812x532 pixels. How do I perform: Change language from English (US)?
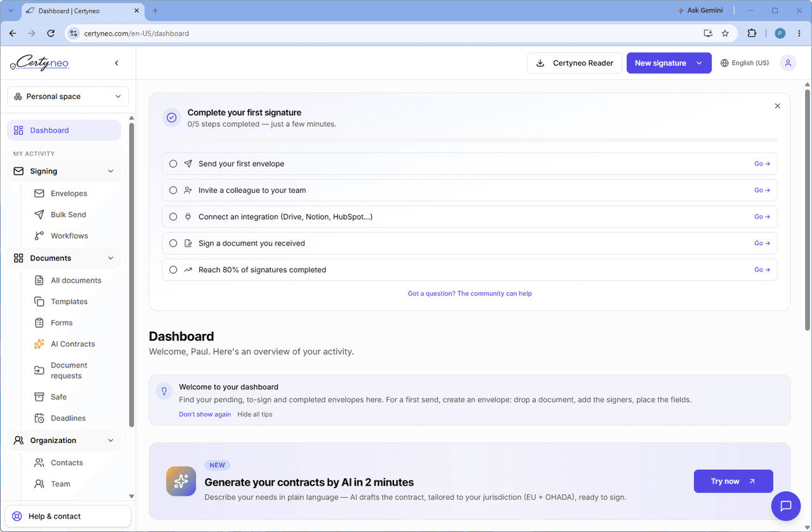click(x=745, y=63)
